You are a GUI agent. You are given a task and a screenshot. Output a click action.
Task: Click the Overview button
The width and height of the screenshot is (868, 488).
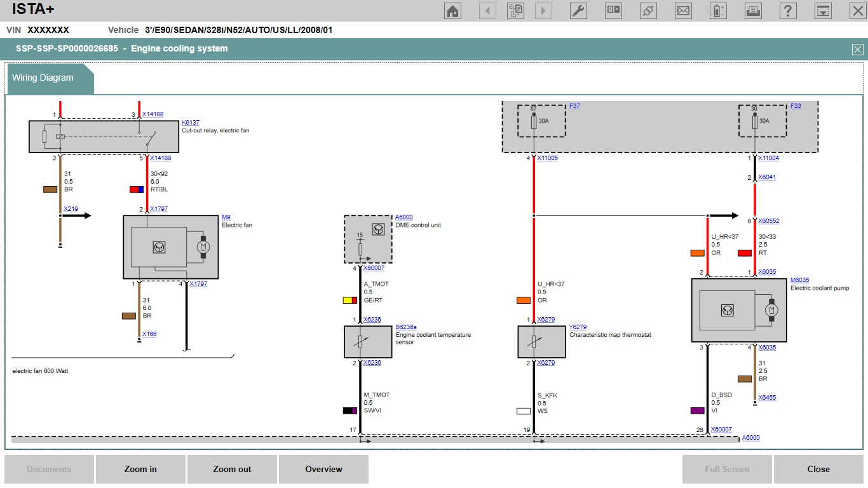click(x=323, y=470)
